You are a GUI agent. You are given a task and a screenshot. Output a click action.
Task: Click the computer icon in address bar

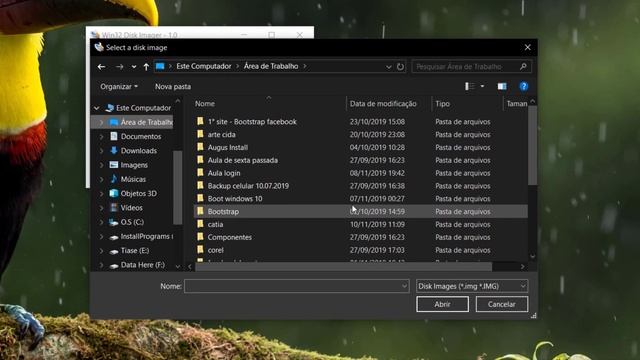tap(160, 67)
